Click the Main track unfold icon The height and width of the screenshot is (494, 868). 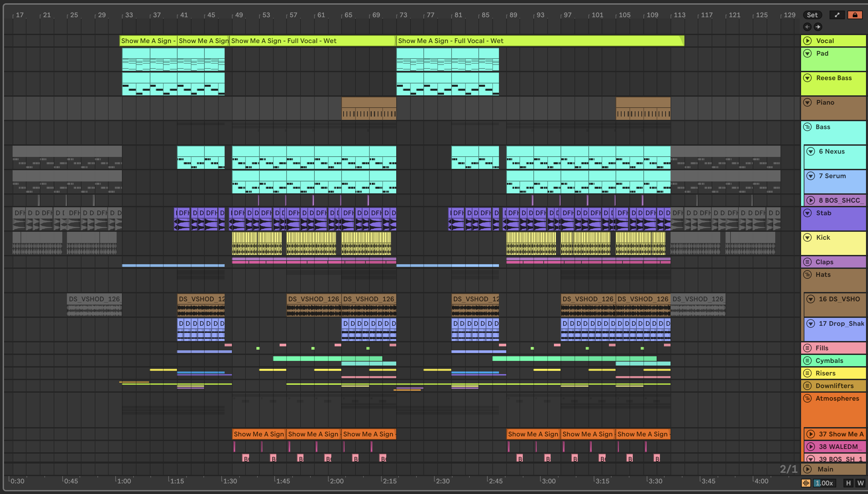[807, 469]
